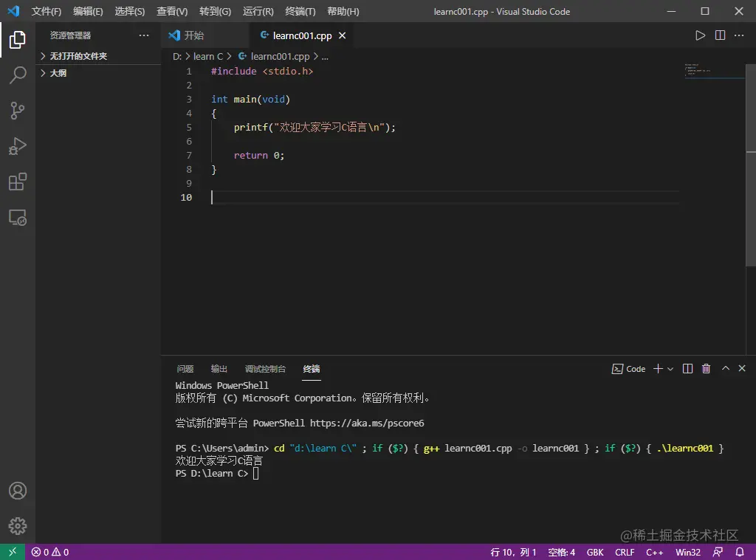Click the aka.ms/pscore6 link in terminal
Image resolution: width=756 pixels, height=560 pixels.
click(367, 423)
